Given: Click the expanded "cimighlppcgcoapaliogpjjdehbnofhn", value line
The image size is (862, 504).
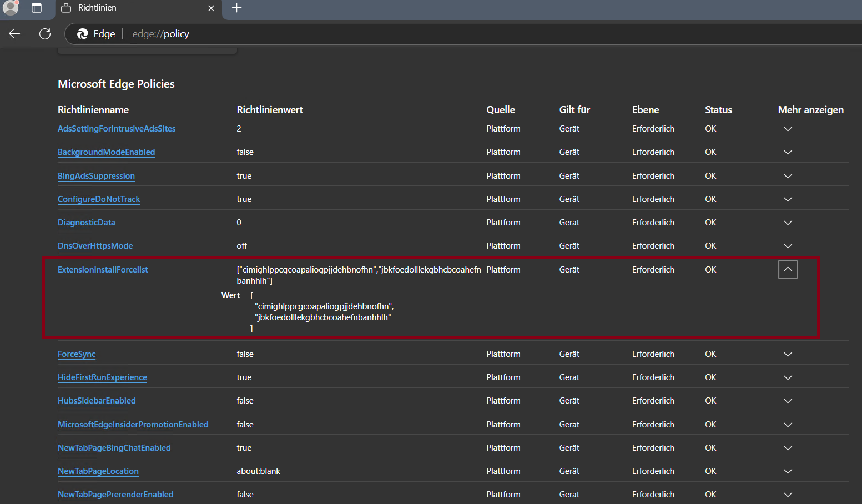Looking at the screenshot, I should (324, 306).
